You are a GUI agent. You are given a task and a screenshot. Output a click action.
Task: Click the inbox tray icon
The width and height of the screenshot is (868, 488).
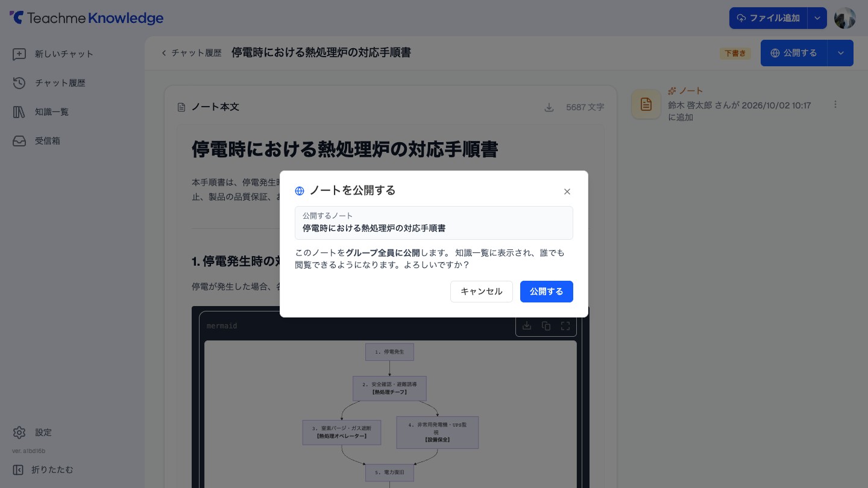point(19,141)
